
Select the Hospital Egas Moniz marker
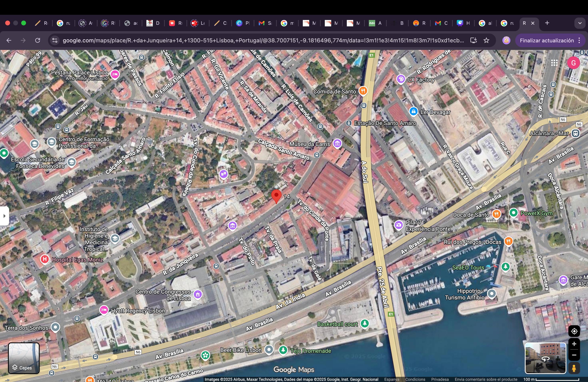click(x=44, y=259)
